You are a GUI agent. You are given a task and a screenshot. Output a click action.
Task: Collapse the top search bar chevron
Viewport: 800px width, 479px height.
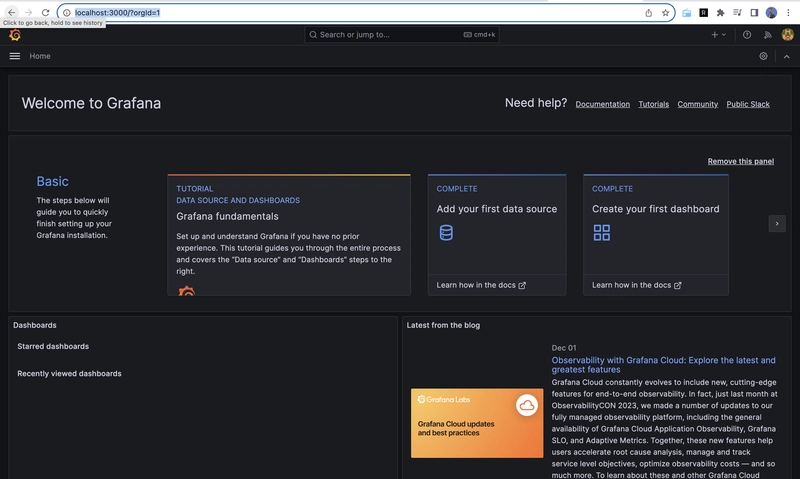pyautogui.click(x=787, y=57)
